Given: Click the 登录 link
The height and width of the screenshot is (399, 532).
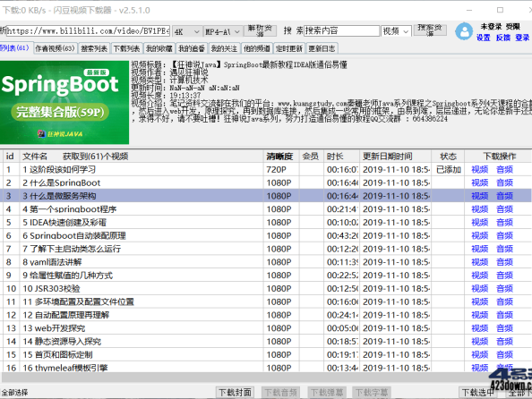Looking at the screenshot, I should (x=522, y=38).
